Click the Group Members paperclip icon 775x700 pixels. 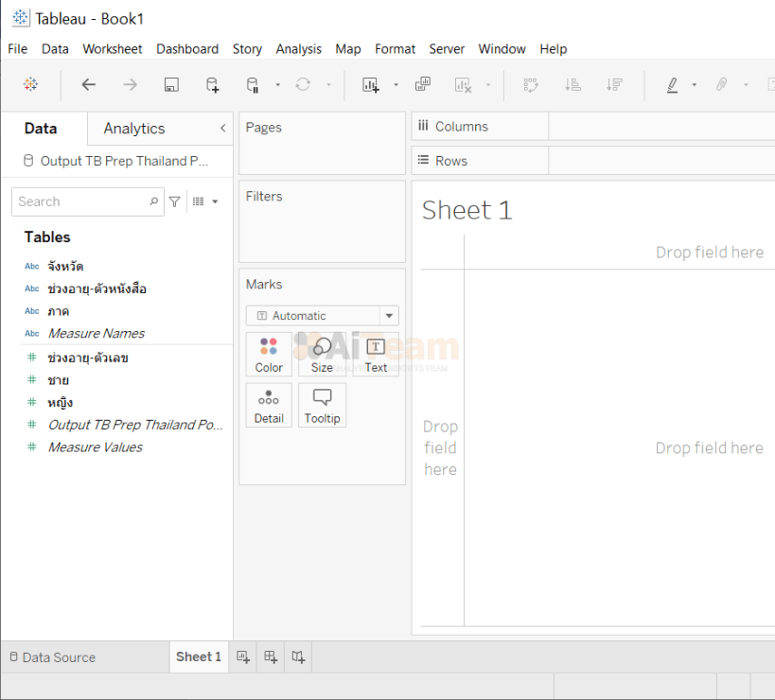pyautogui.click(x=722, y=84)
